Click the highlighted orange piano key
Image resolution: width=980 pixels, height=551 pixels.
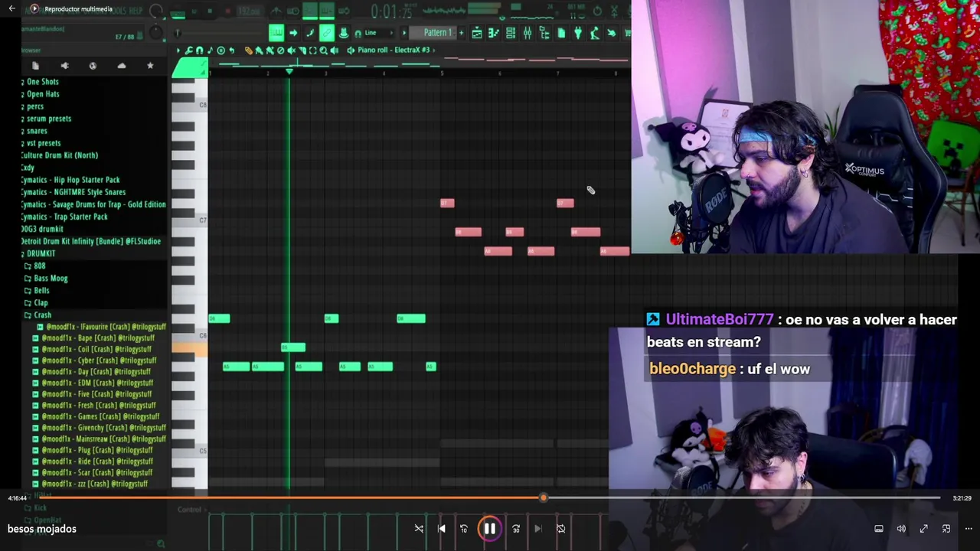[189, 349]
